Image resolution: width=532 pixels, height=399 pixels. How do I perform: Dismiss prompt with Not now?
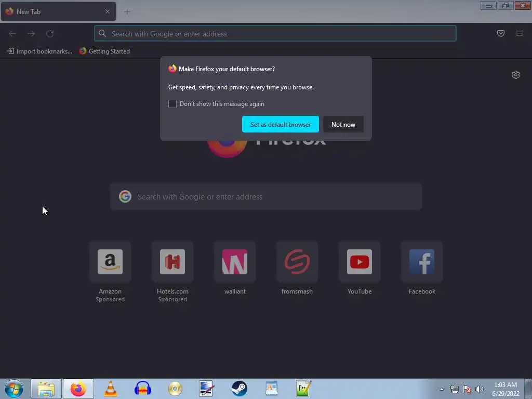(343, 124)
